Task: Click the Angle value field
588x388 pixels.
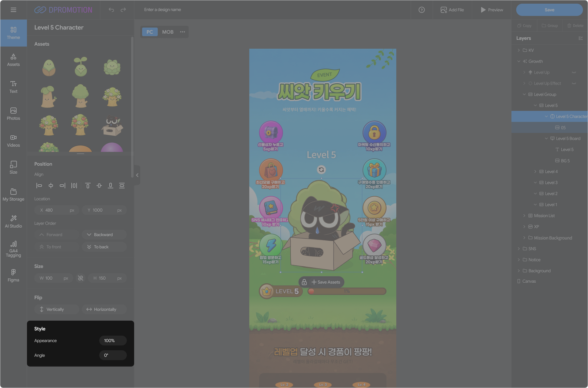Action: [113, 355]
